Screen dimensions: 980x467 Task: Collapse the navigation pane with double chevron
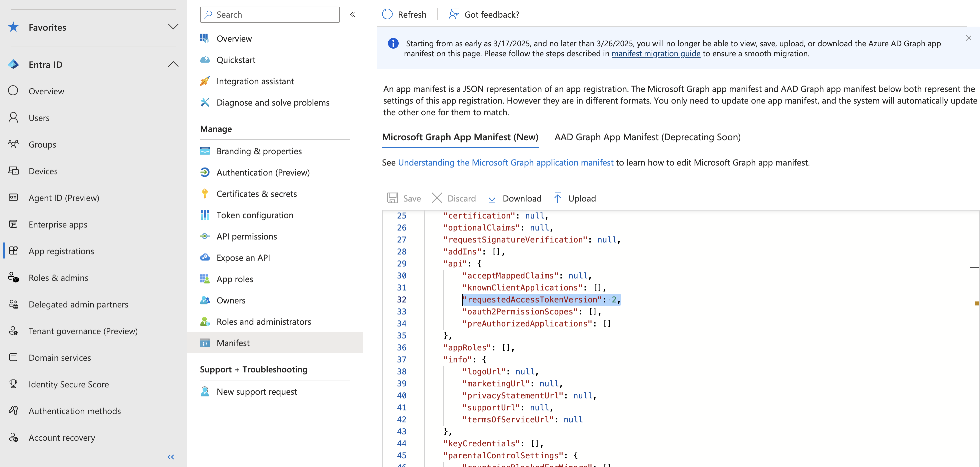(x=353, y=14)
